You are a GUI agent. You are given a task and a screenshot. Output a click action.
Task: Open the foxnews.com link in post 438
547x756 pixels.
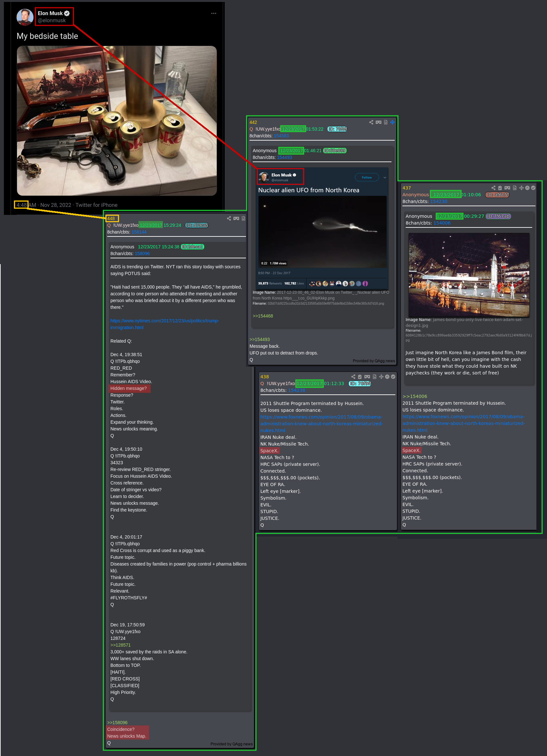tap(322, 424)
